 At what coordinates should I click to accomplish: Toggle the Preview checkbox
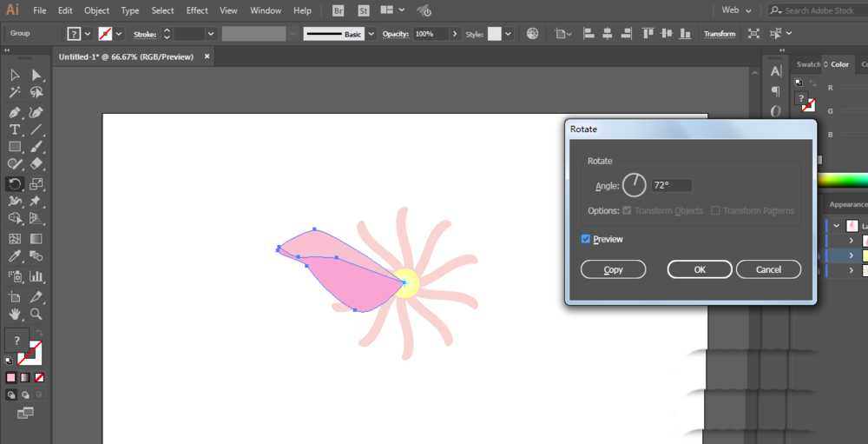click(586, 239)
